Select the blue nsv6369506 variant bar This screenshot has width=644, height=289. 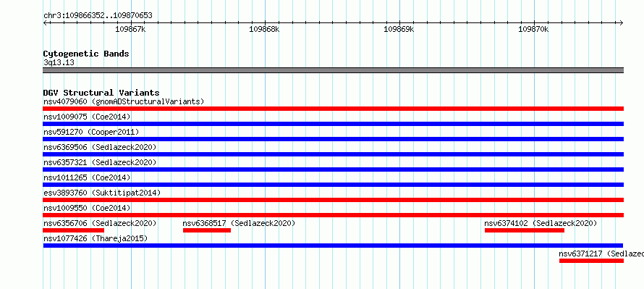[x=333, y=154]
